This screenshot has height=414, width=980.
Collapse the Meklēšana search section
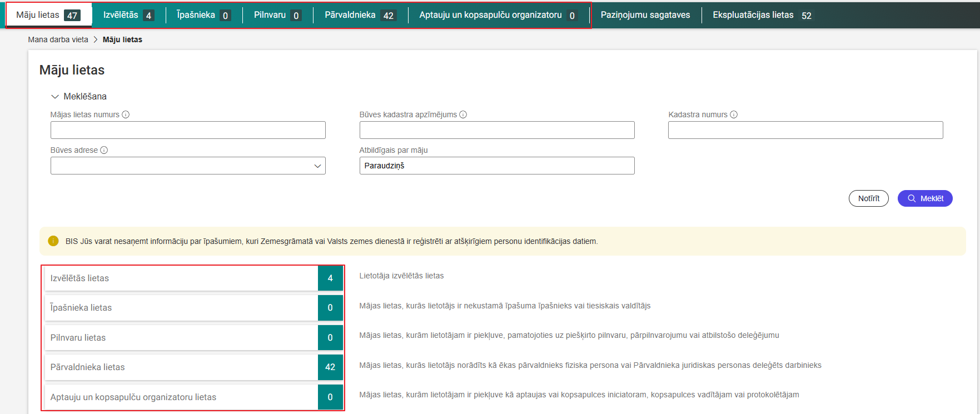coord(55,97)
